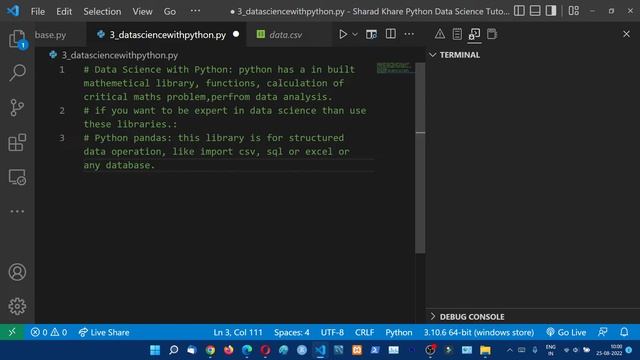Open the Edit menu

click(x=64, y=11)
